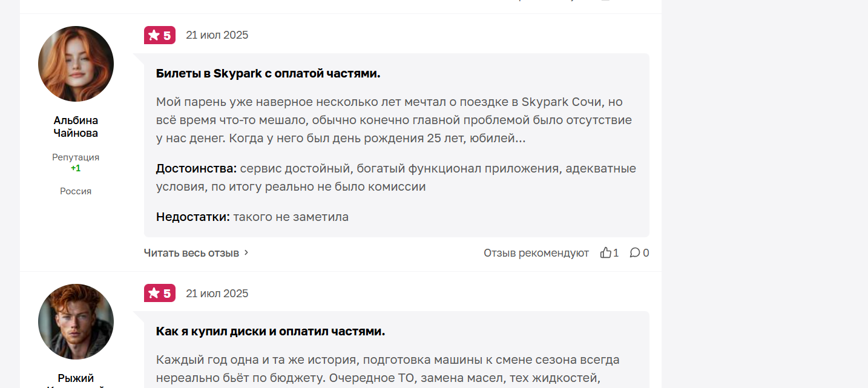This screenshot has height=388, width=868.
Task: Click the 5-star badge on the disc purchase review
Action: point(160,293)
